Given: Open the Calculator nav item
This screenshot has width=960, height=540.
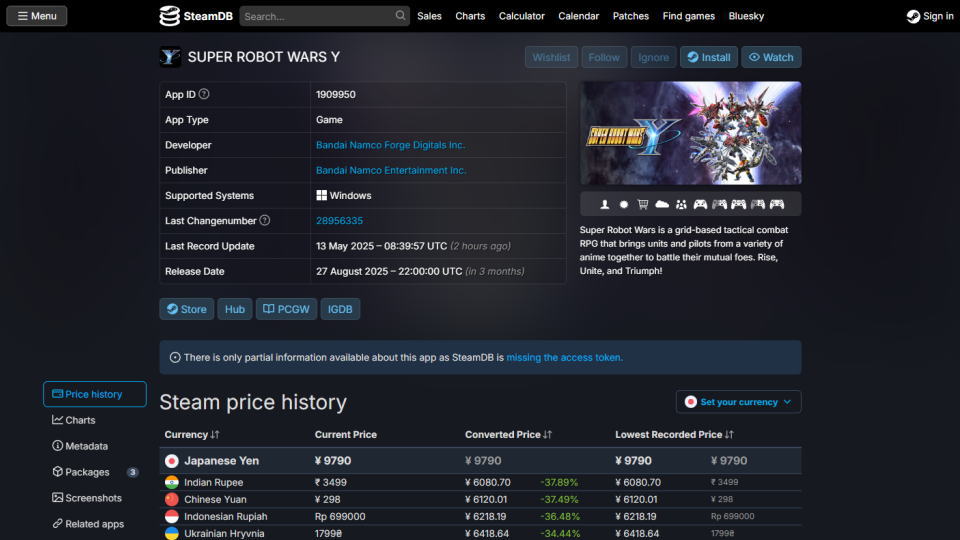Looking at the screenshot, I should coord(522,16).
